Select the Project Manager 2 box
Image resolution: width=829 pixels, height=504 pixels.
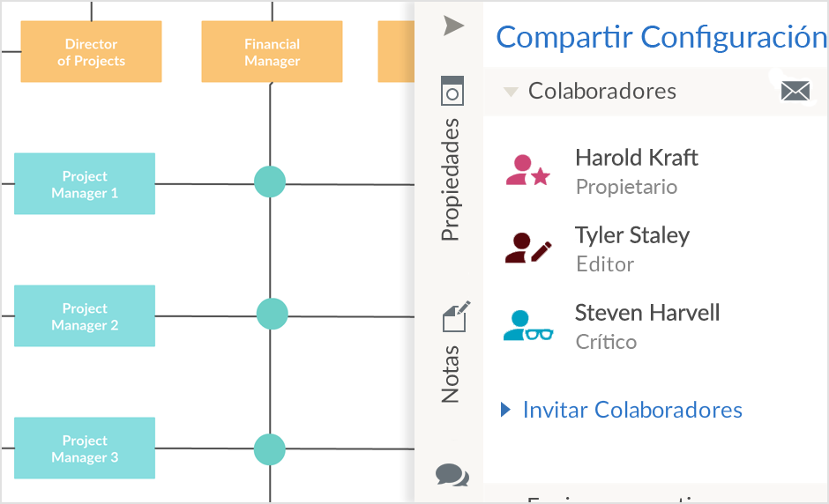tap(85, 316)
